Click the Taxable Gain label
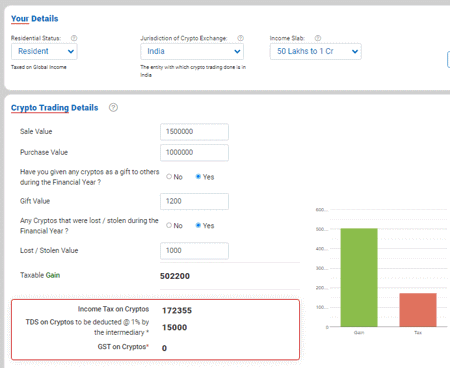The height and width of the screenshot is (368, 450). 40,275
